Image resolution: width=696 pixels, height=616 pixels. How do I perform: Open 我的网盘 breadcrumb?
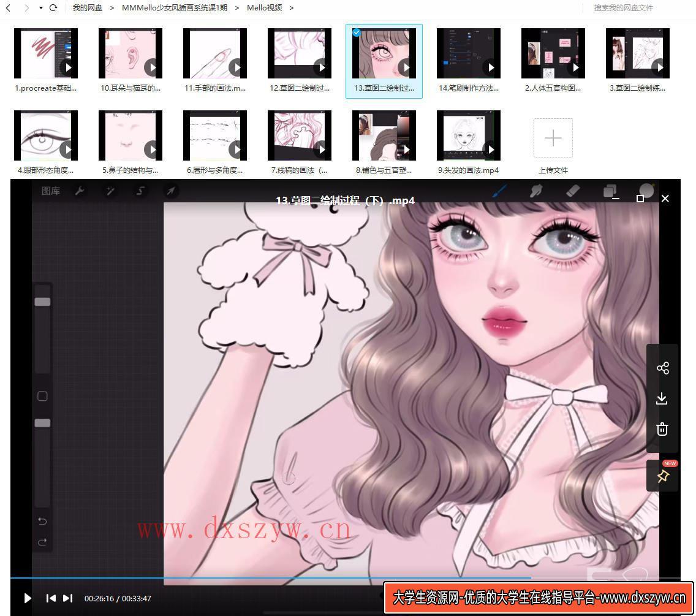(x=88, y=7)
